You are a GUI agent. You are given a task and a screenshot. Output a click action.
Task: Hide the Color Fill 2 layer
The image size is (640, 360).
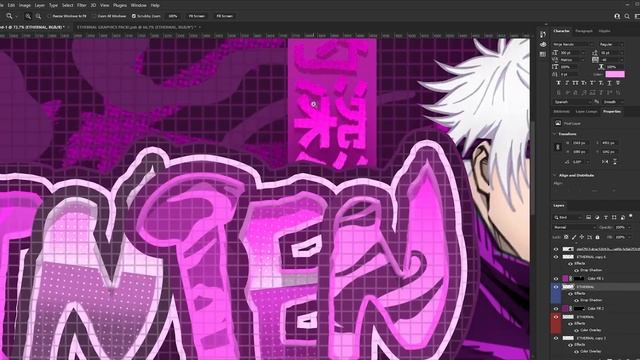(556, 309)
